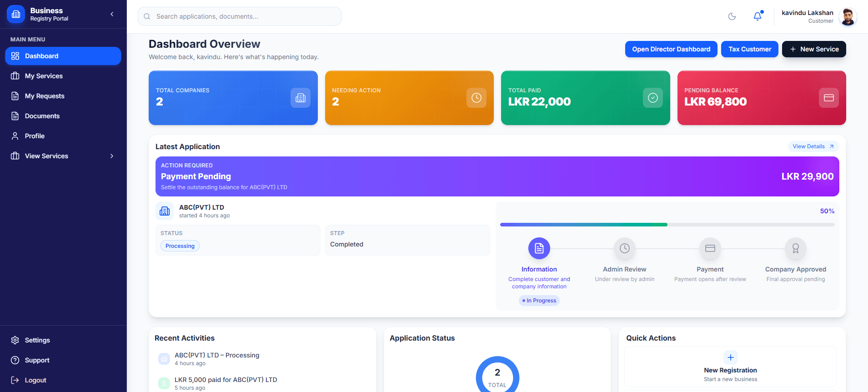868x392 pixels.
Task: Click Total Paid checkmark icon
Action: click(653, 98)
